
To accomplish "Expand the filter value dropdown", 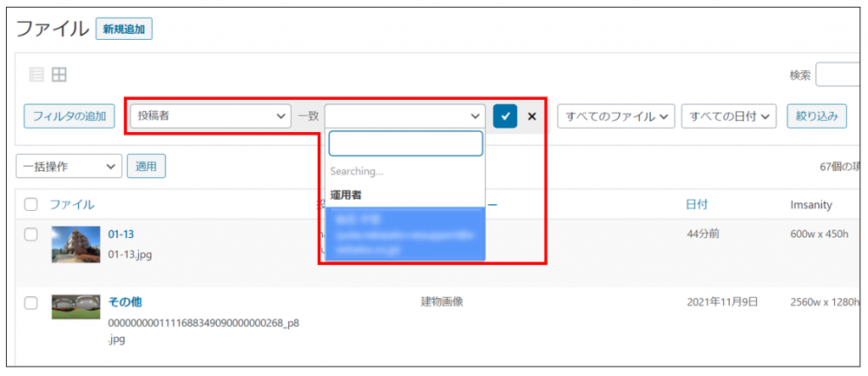I will click(x=404, y=116).
